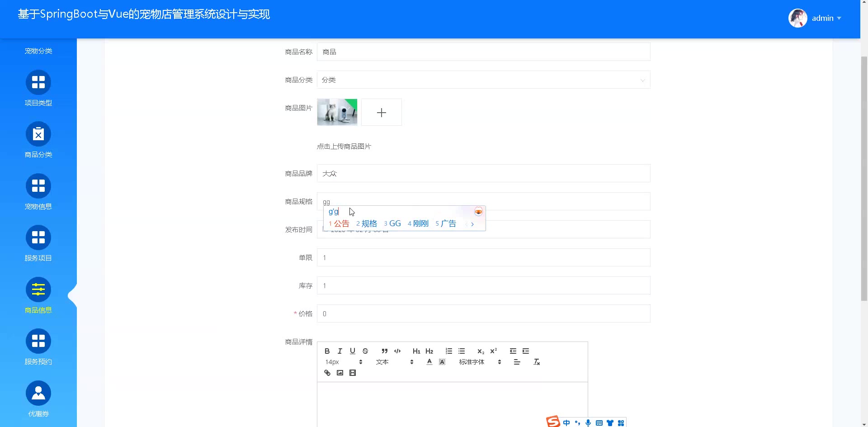868x427 pixels.
Task: Click the emoji icon in the IME candidate bar
Action: (478, 212)
